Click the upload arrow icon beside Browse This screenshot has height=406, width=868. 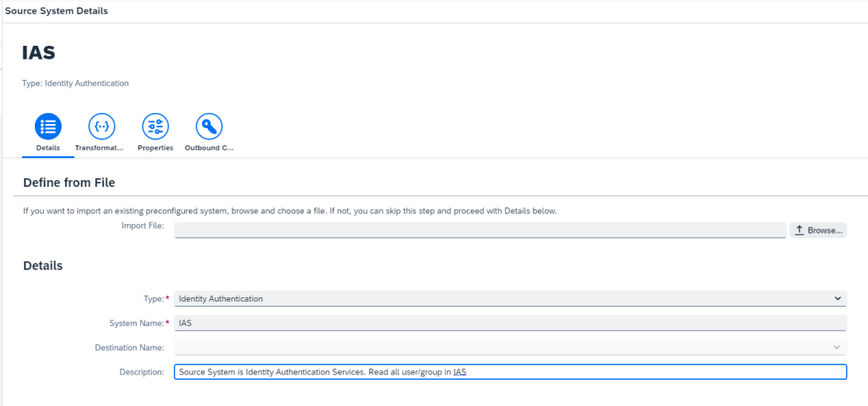[x=798, y=230]
